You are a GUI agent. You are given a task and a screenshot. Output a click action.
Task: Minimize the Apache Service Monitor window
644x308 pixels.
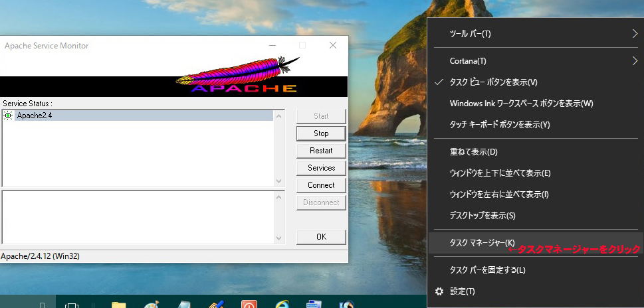point(272,45)
